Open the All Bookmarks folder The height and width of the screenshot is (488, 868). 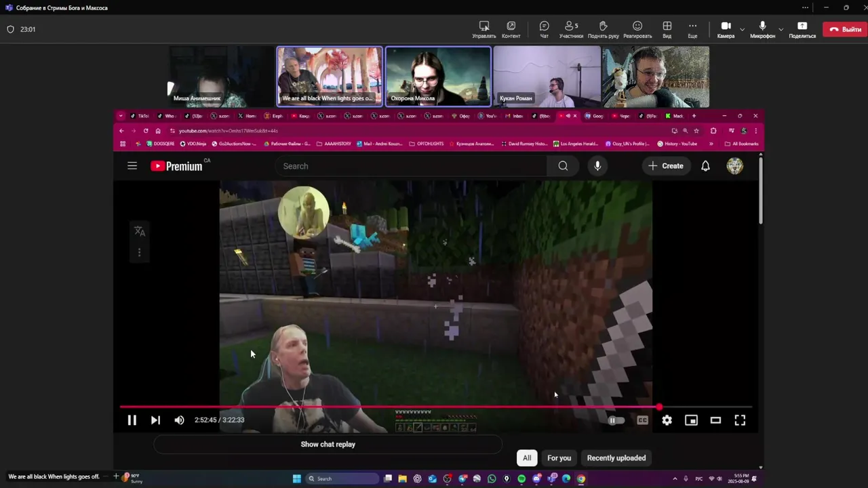741,144
